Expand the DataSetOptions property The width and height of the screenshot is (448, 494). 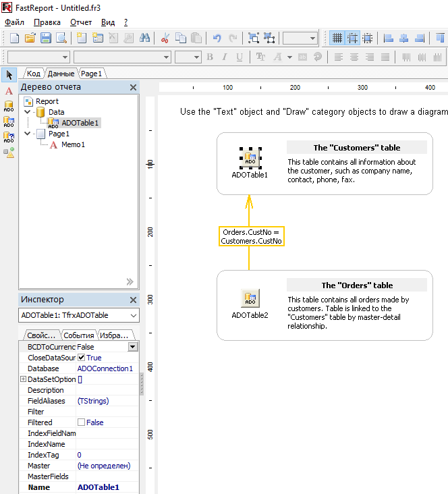click(23, 380)
